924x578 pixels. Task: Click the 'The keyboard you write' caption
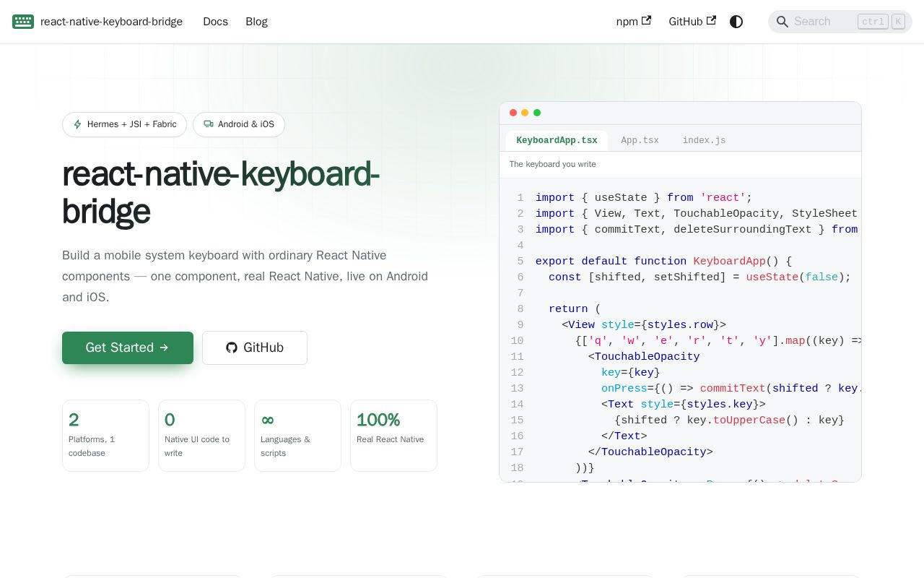553,165
